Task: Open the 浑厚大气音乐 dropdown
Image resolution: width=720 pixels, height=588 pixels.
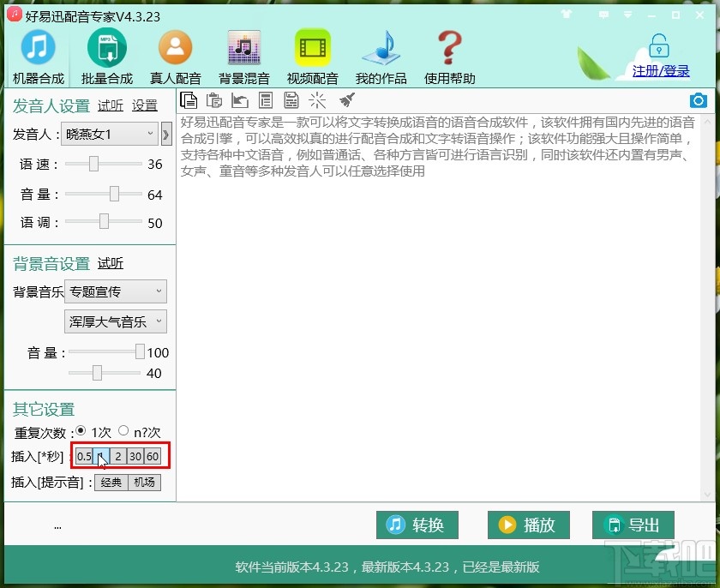Action: 115,321
